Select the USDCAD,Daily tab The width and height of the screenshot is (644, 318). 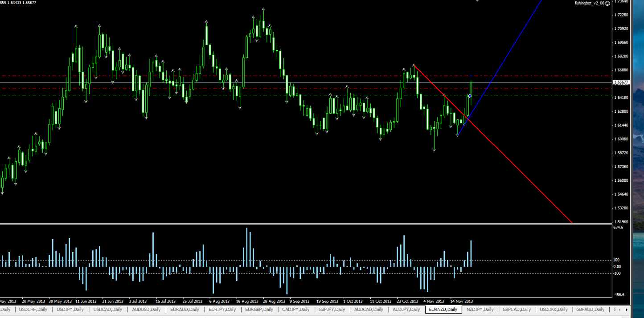(108, 310)
